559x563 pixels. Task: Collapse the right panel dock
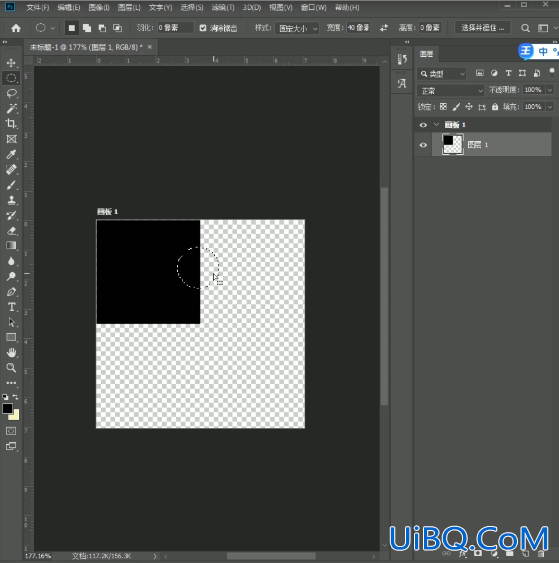[555, 42]
